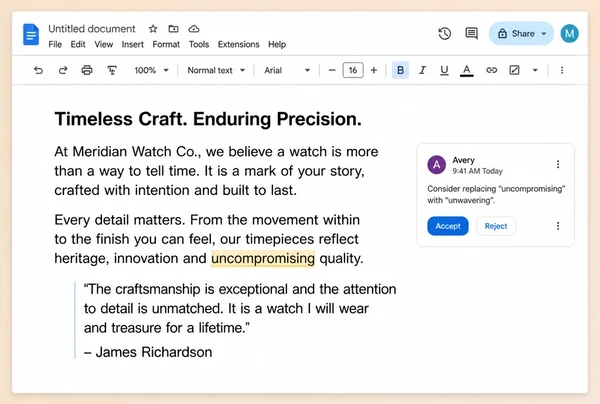
Task: Open the Normal text style dropdown
Action: click(216, 70)
